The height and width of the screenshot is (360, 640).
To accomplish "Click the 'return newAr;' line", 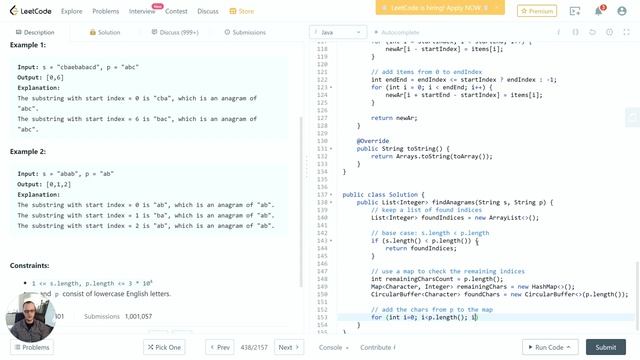I will coord(394,118).
